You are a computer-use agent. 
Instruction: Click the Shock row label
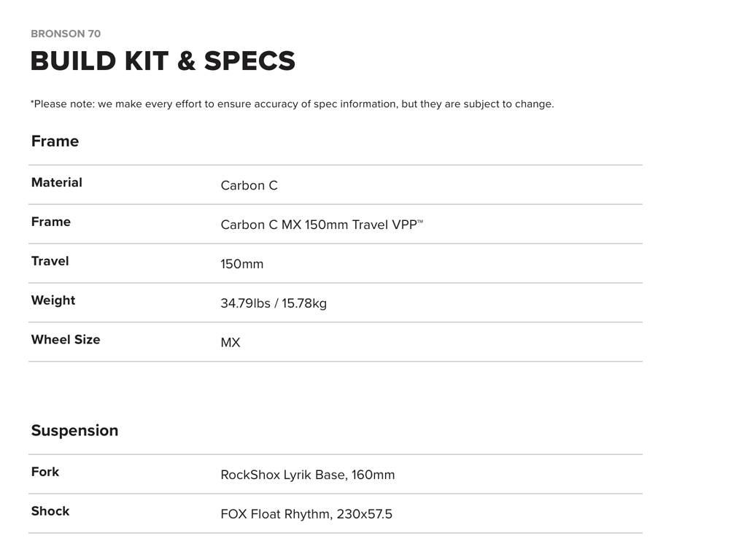click(x=50, y=511)
